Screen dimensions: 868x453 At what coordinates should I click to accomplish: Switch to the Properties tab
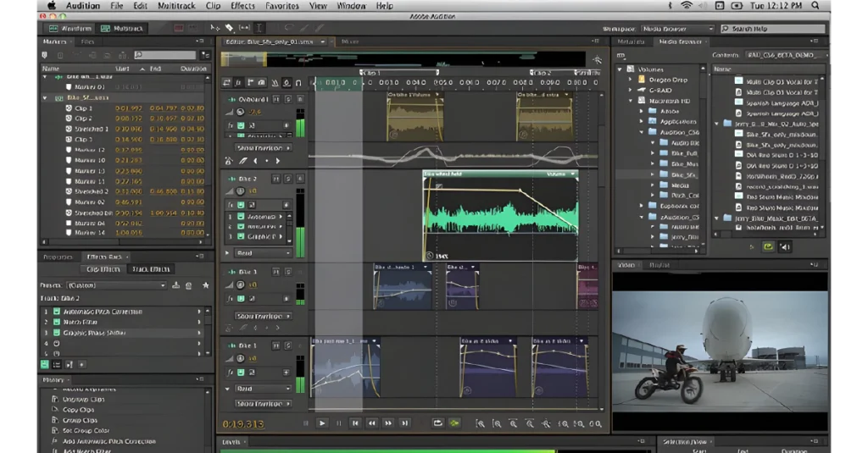pos(58,257)
